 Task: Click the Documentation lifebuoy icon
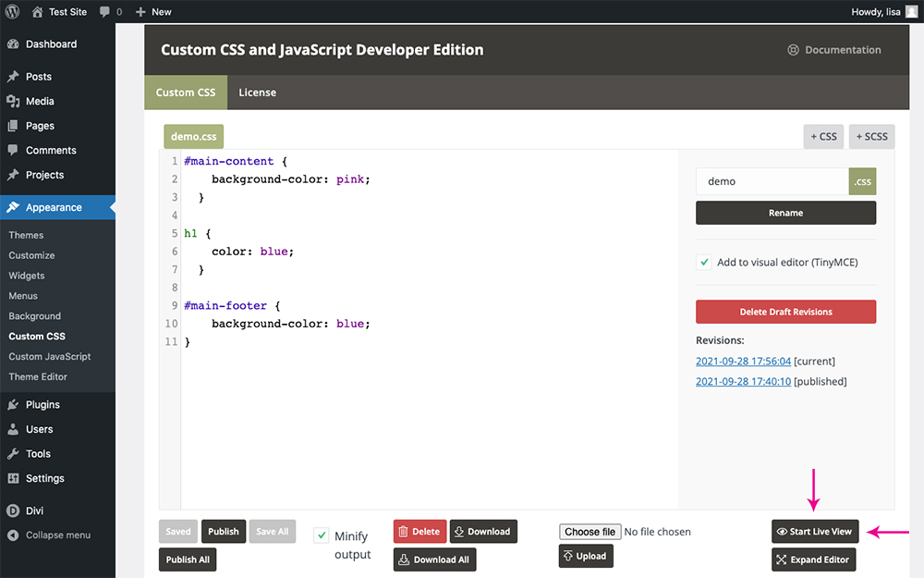pos(793,50)
